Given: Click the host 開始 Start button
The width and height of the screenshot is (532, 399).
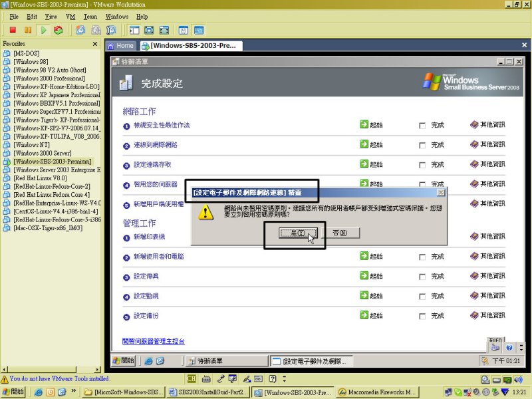Looking at the screenshot, I should click(13, 392).
